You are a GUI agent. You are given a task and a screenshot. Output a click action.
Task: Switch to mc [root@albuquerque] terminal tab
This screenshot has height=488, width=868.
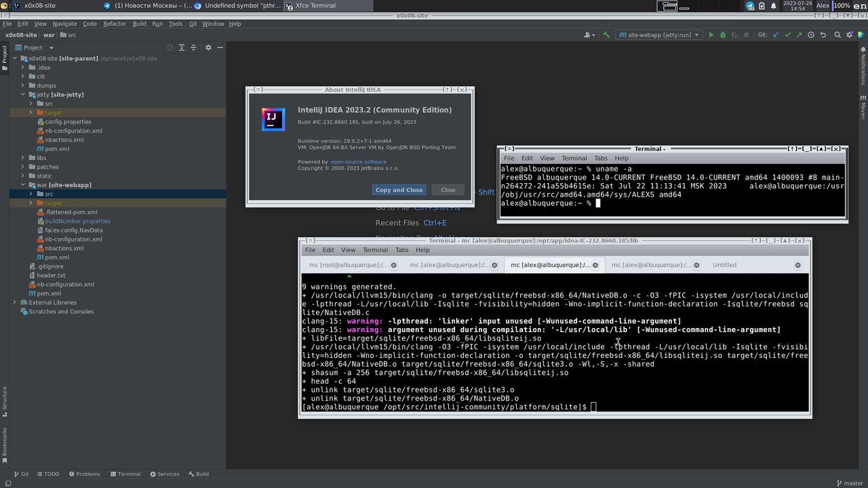click(x=349, y=265)
